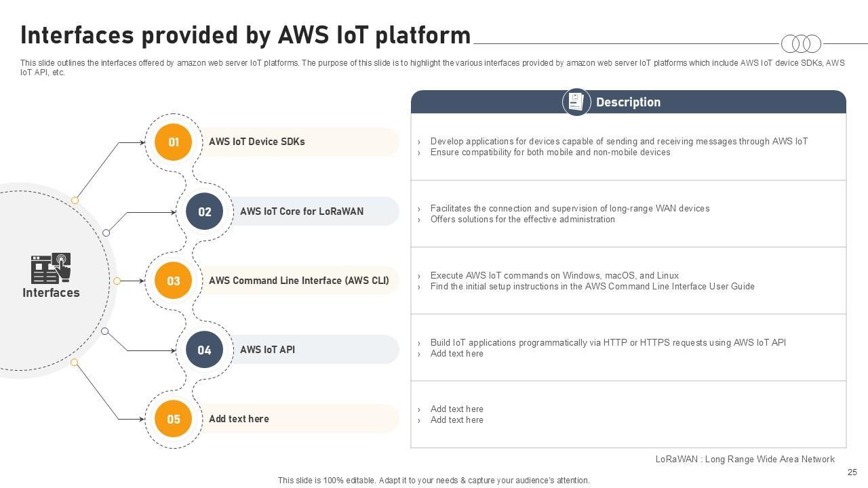Viewport: 868px width, 488px height.
Task: Select the dark blue 02 circle badge
Action: point(205,211)
